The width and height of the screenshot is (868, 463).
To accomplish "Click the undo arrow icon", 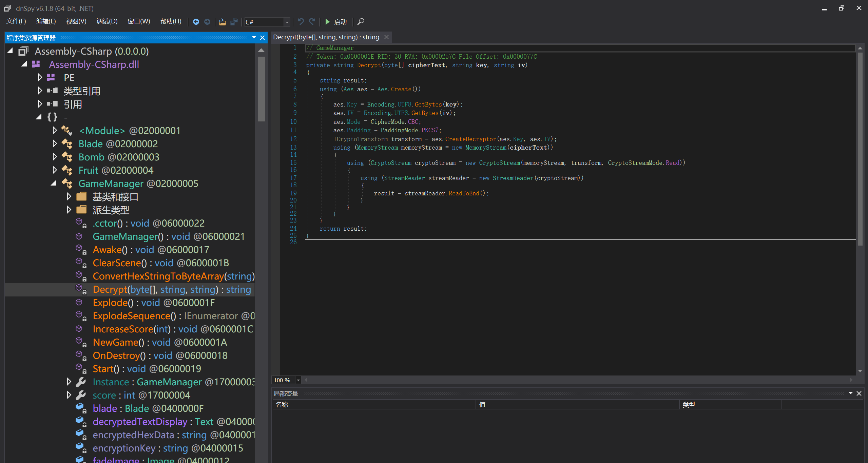I will coord(301,22).
